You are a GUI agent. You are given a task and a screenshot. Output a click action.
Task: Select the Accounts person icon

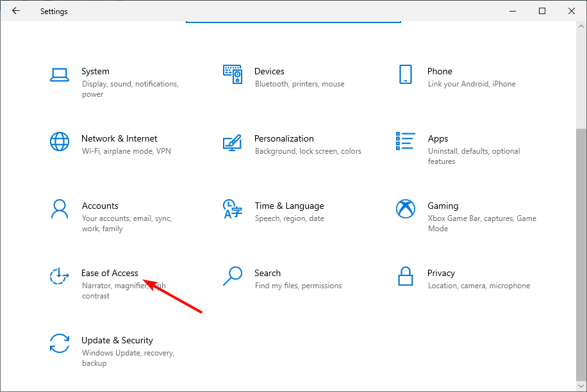coord(60,209)
